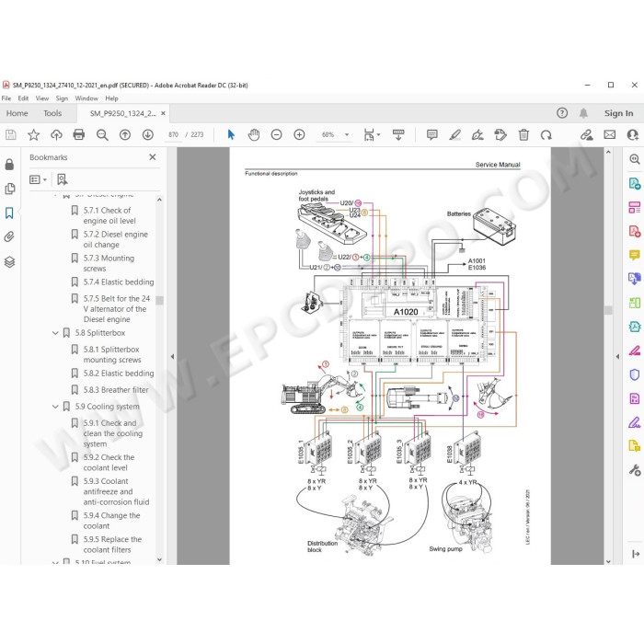Open the View menu
The image size is (644, 644).
point(42,98)
